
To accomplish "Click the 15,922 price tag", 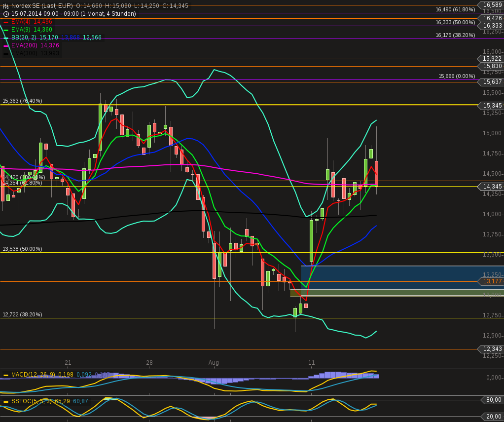I will [491, 59].
